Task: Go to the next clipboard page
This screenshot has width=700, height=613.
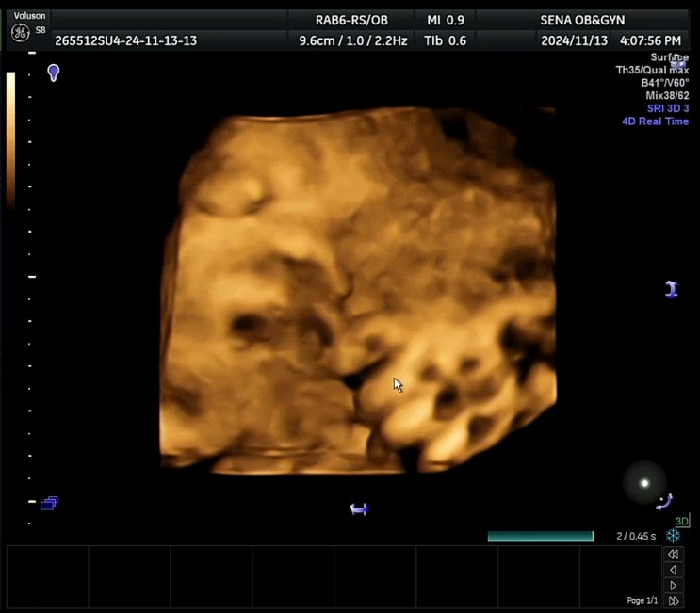Action: point(673,586)
